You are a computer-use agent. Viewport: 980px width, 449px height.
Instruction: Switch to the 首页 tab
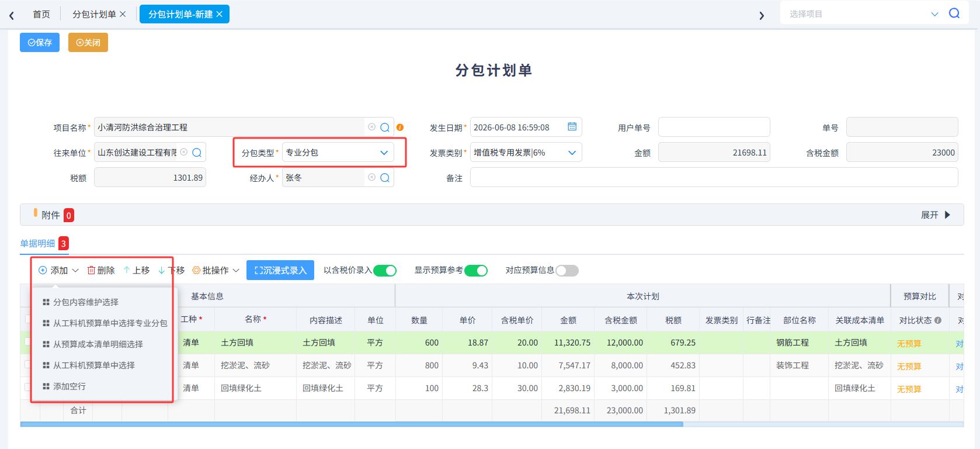(41, 14)
